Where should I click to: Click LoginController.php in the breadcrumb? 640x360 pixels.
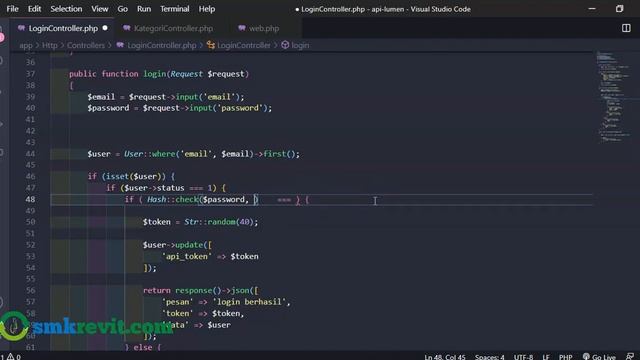[x=162, y=45]
